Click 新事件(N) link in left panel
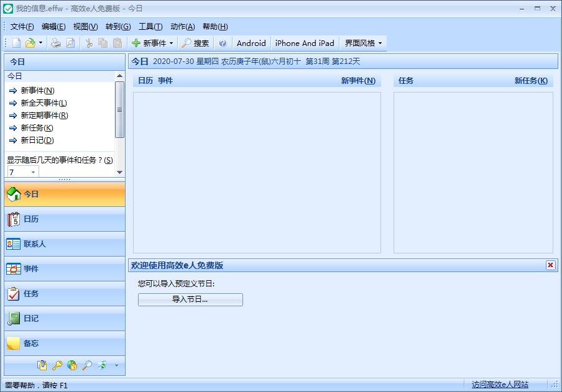This screenshot has height=392, width=562. [x=38, y=90]
